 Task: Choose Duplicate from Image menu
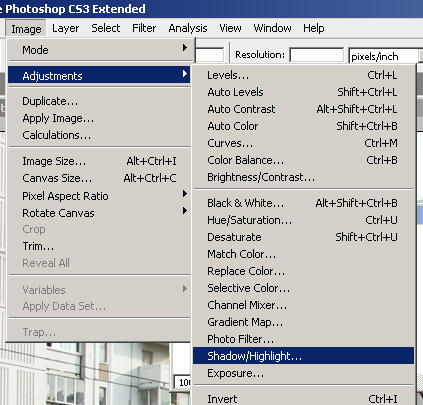(x=99, y=101)
